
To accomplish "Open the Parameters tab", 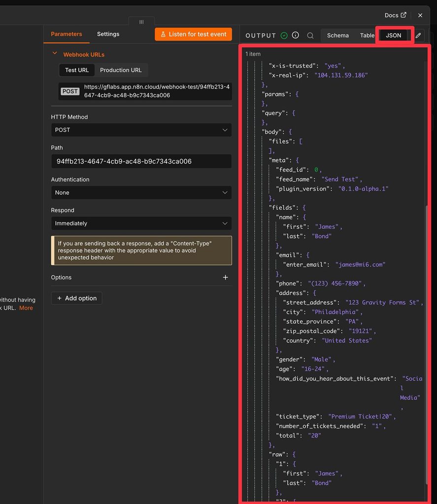I will pyautogui.click(x=67, y=34).
